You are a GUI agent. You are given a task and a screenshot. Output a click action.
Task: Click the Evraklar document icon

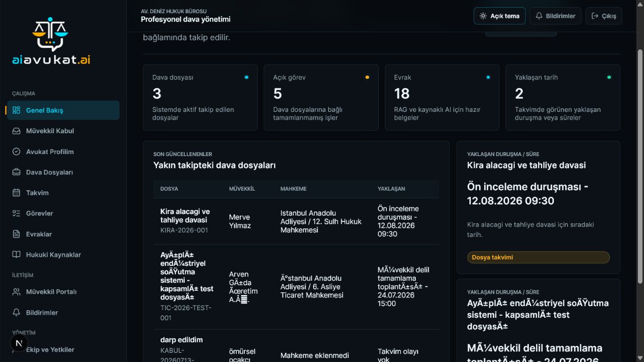(16, 234)
